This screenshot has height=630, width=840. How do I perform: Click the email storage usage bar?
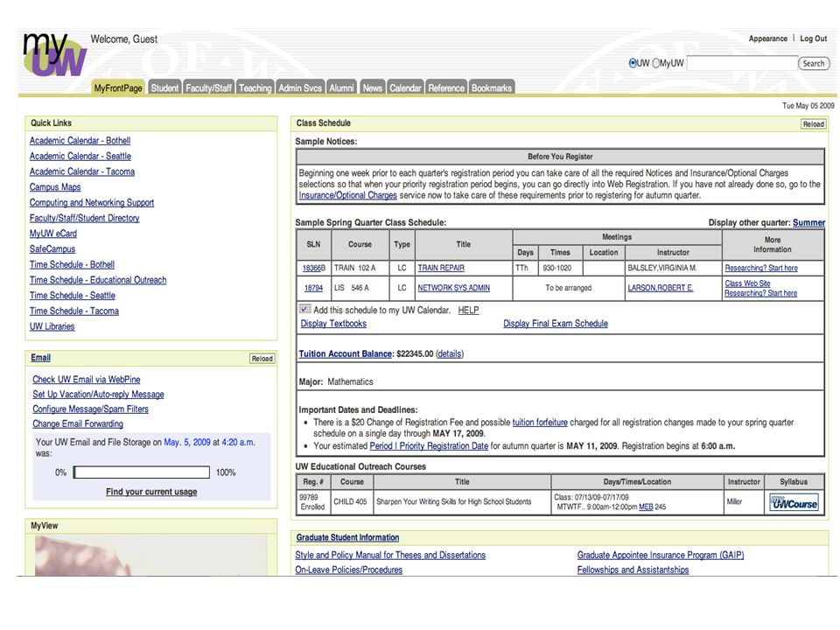pyautogui.click(x=142, y=472)
